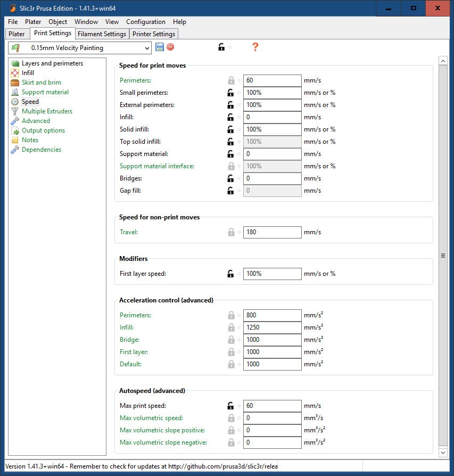Image resolution: width=454 pixels, height=476 pixels.
Task: Open Multiple Extruders settings page
Action: pos(47,111)
